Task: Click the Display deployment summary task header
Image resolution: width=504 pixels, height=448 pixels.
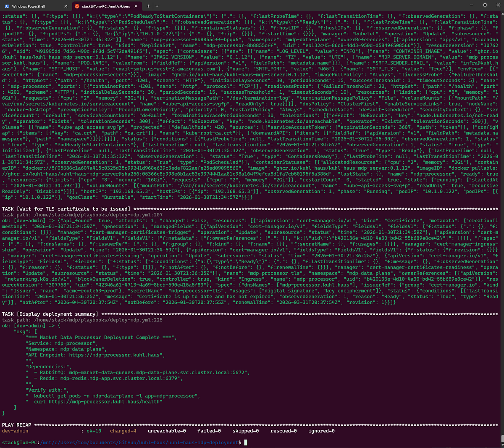Action: (x=50, y=314)
